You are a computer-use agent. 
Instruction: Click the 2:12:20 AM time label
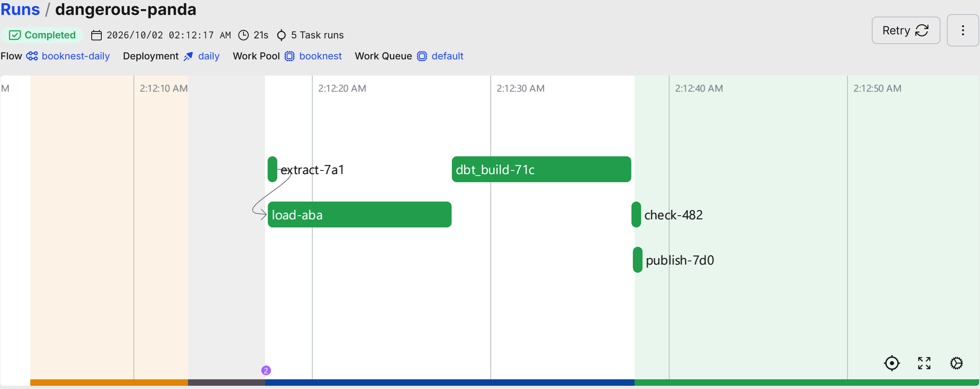pyautogui.click(x=342, y=88)
